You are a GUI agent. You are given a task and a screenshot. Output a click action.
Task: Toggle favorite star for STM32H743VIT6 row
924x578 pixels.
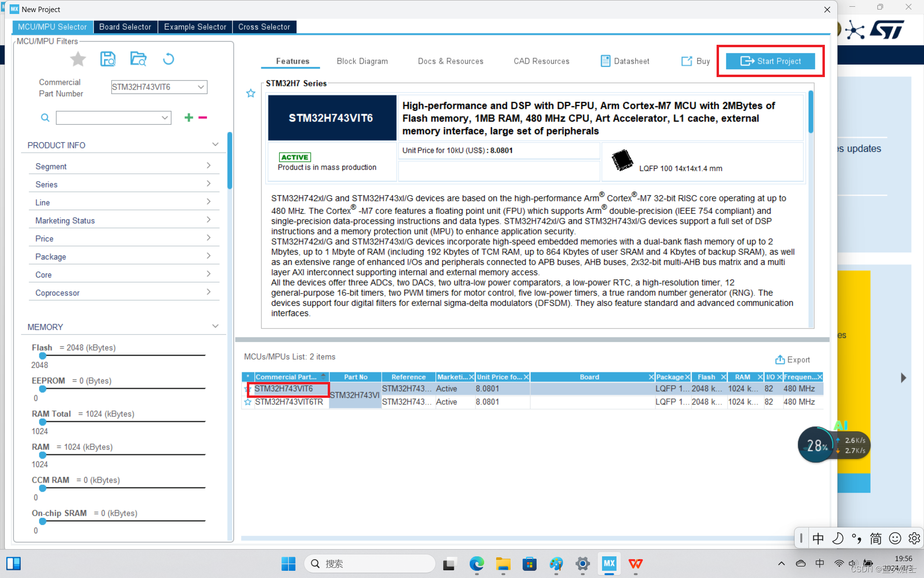[x=248, y=389]
